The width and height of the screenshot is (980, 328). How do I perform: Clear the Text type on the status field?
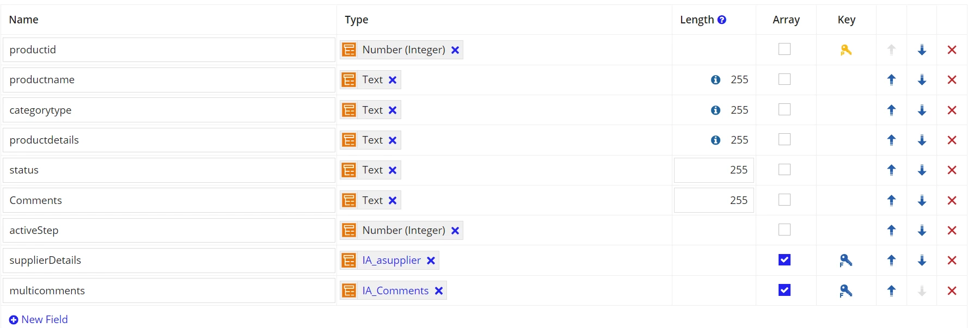tap(393, 170)
